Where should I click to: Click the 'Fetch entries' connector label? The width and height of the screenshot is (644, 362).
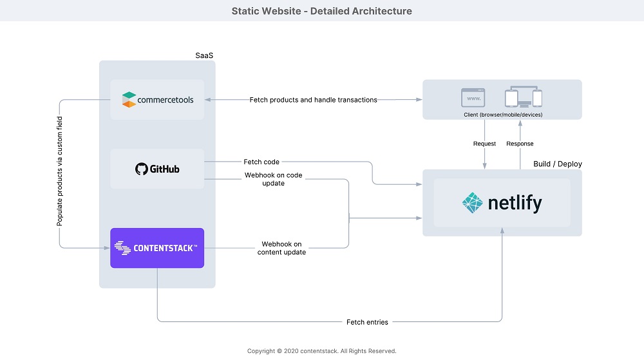click(367, 322)
